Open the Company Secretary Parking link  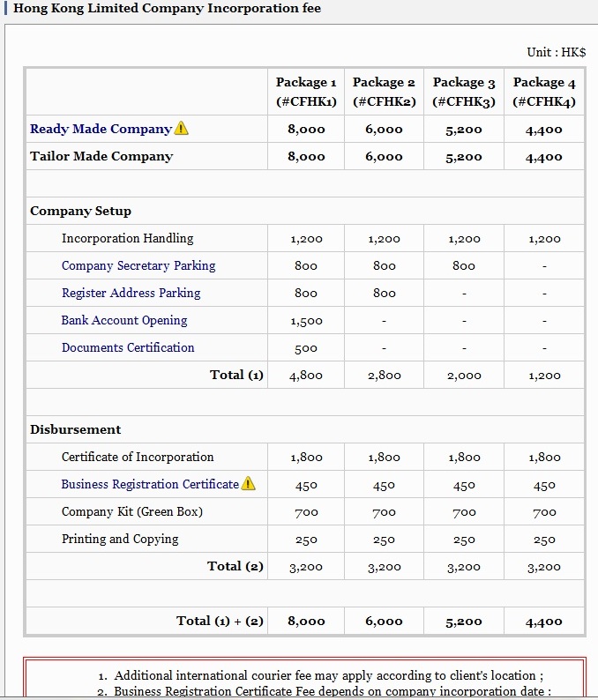138,265
